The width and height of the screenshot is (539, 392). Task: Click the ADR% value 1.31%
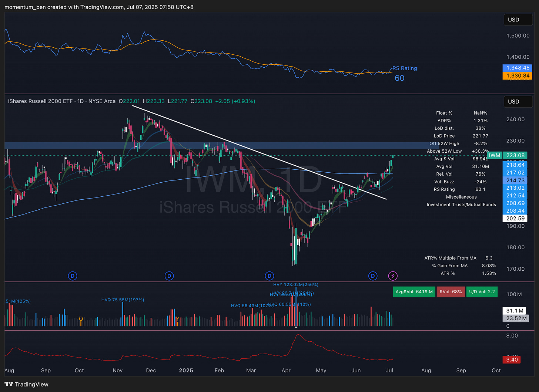[481, 121]
